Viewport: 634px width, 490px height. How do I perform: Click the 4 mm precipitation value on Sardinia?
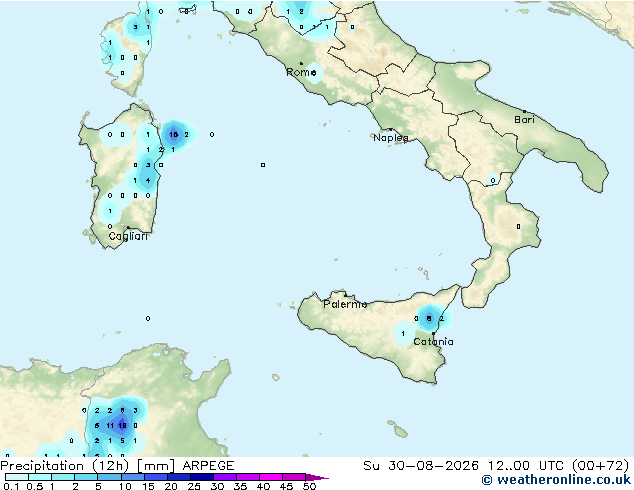pos(148,180)
